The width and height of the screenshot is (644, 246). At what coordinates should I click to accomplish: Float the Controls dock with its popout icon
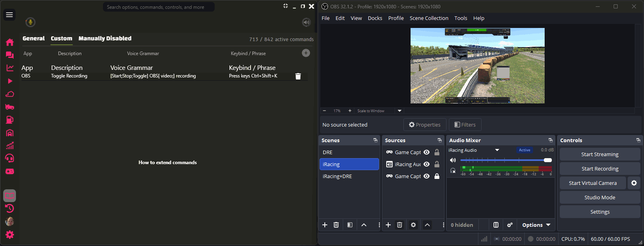[638, 140]
